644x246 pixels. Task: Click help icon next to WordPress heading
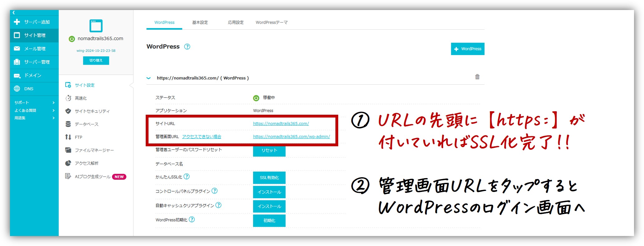187,47
